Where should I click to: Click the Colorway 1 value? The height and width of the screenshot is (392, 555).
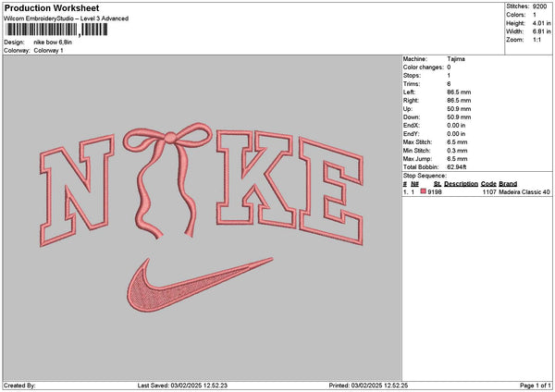pyautogui.click(x=49, y=50)
